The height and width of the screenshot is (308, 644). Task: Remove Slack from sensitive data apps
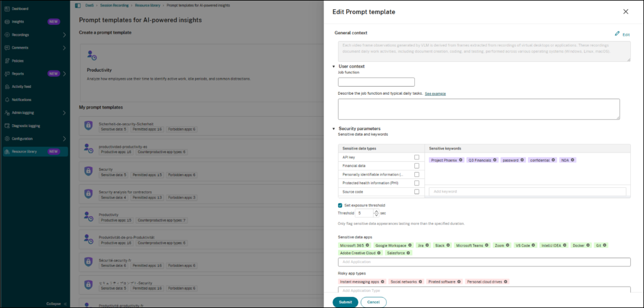pos(448,245)
